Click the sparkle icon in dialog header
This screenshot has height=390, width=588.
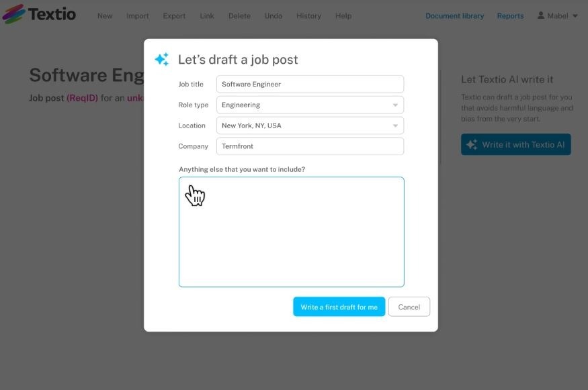162,60
